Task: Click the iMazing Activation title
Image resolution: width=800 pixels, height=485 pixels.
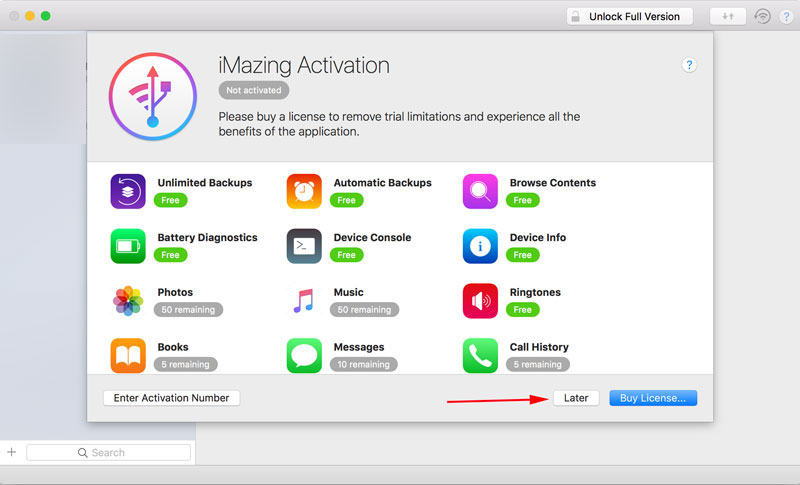Action: coord(304,65)
